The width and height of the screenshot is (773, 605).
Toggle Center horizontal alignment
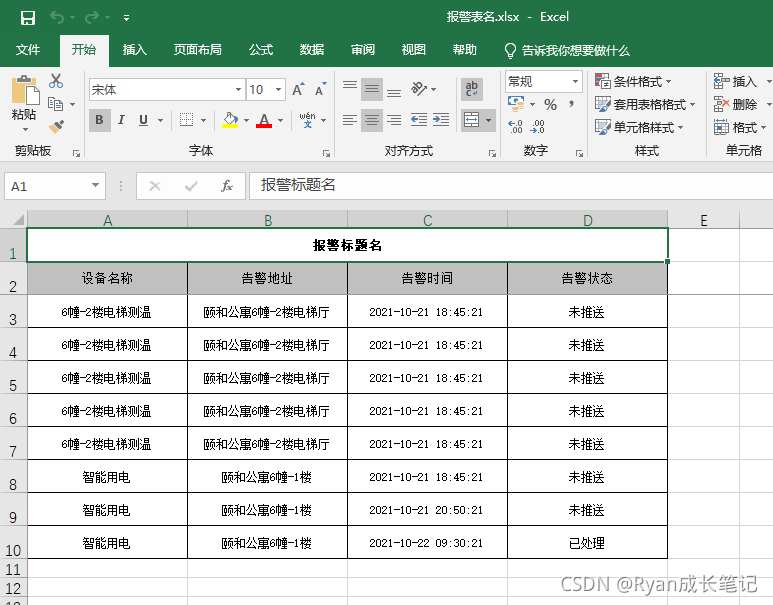coord(372,120)
